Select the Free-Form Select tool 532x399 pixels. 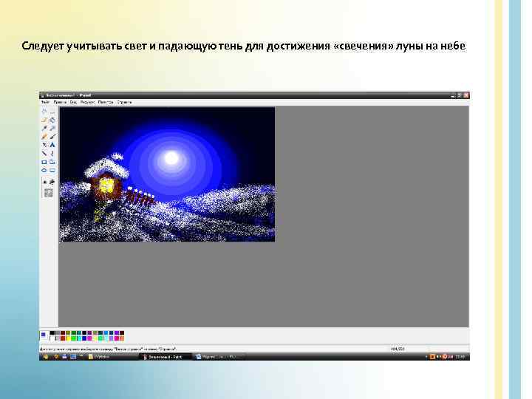click(x=44, y=112)
